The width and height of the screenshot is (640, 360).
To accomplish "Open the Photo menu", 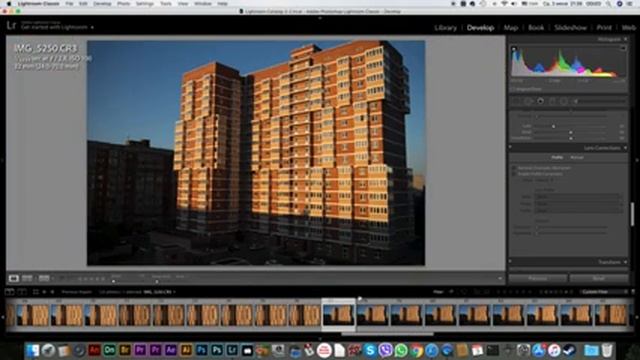I will (x=123, y=4).
